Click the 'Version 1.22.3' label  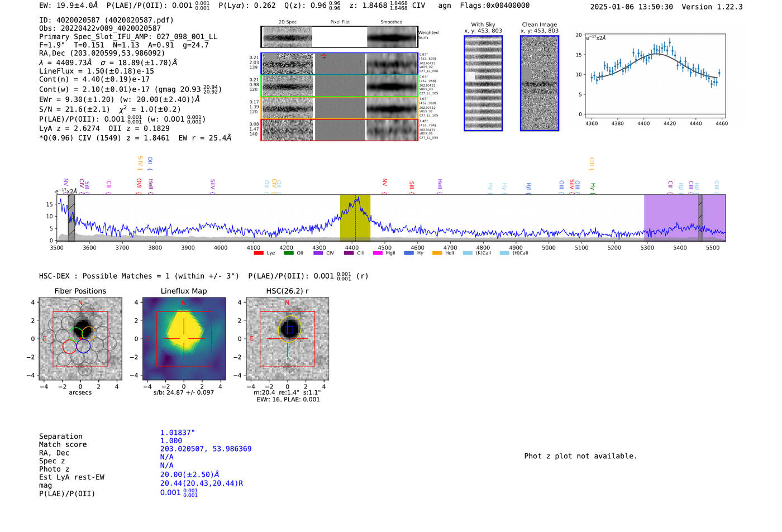point(712,7)
